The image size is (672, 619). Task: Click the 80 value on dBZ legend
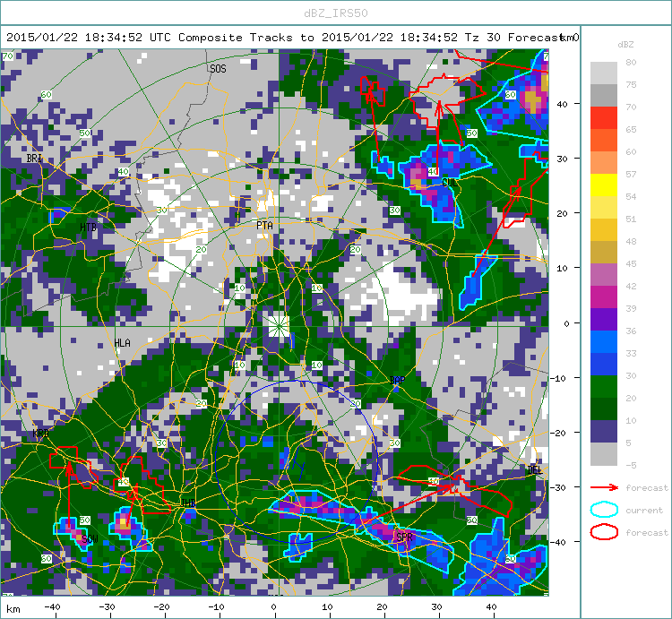pyautogui.click(x=631, y=62)
